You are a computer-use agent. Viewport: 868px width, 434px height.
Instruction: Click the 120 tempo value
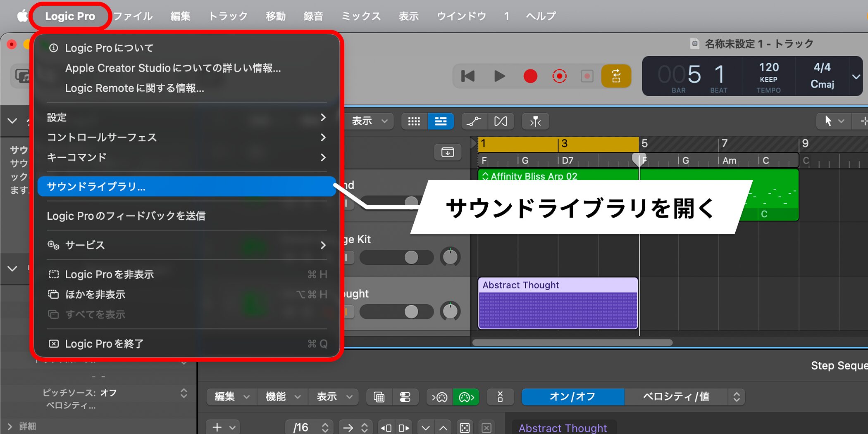[769, 67]
